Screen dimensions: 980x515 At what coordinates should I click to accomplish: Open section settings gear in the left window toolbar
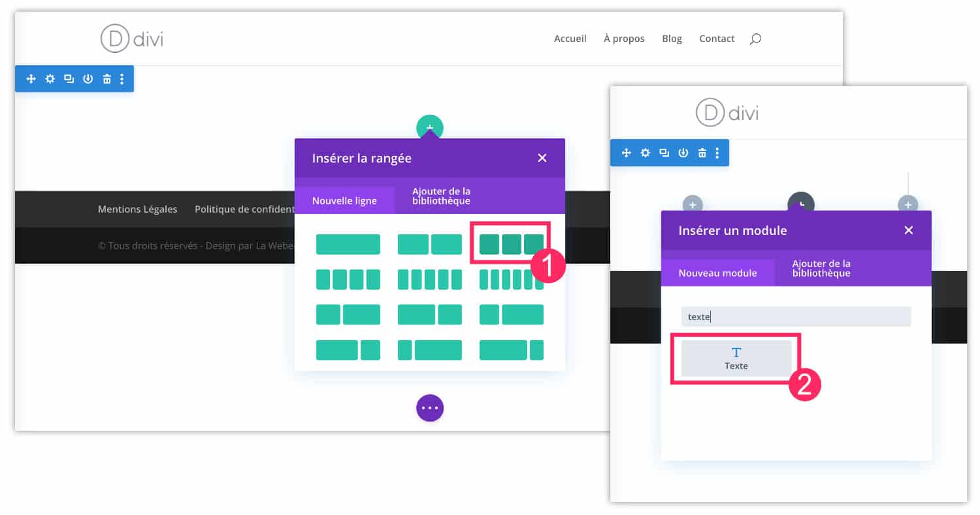tap(50, 79)
